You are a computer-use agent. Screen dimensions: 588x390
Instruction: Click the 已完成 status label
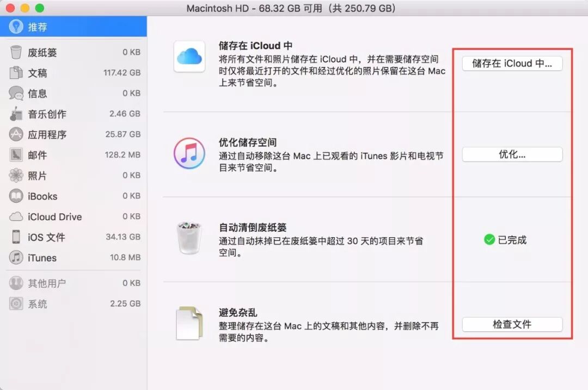point(512,240)
